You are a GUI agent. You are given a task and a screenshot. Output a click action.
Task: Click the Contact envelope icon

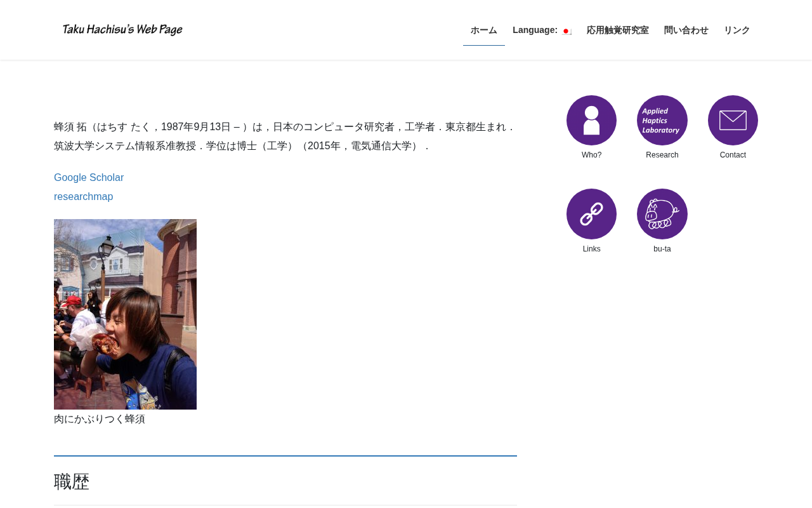733,121
